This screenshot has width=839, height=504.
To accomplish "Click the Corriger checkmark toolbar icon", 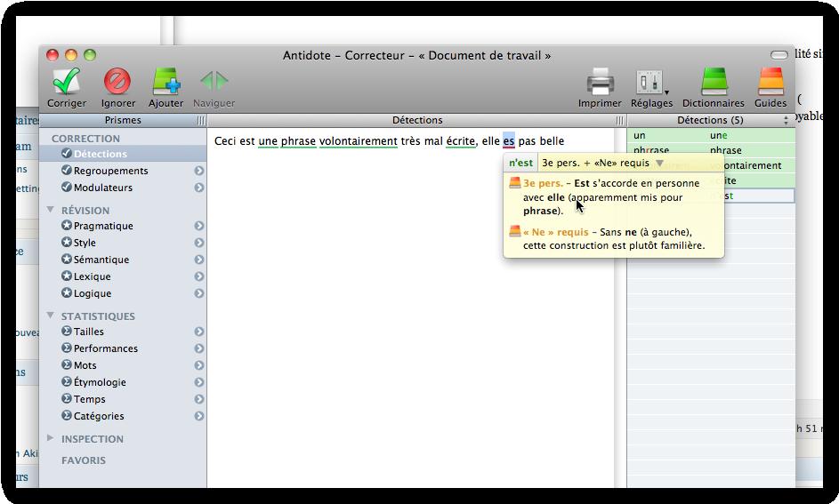I will [x=67, y=81].
